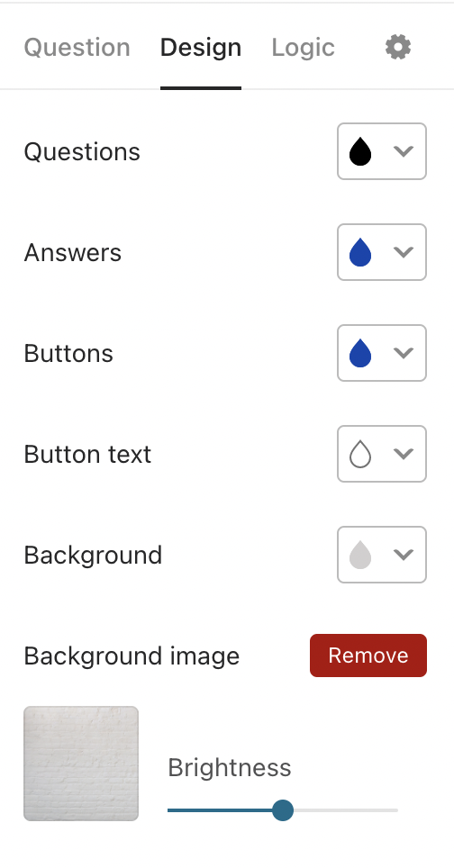Click the Background image label
Viewport: 454px width, 868px height.
132,656
